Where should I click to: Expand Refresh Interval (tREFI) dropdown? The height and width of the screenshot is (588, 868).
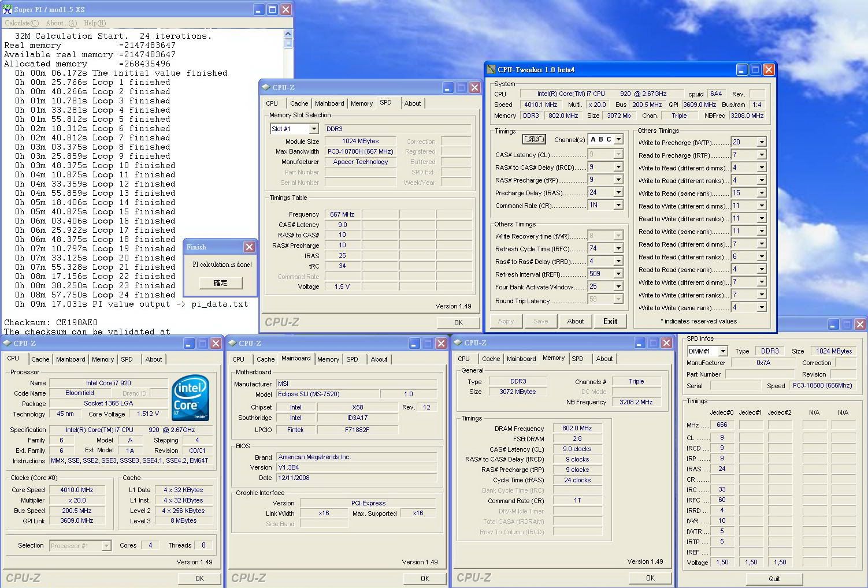[618, 274]
